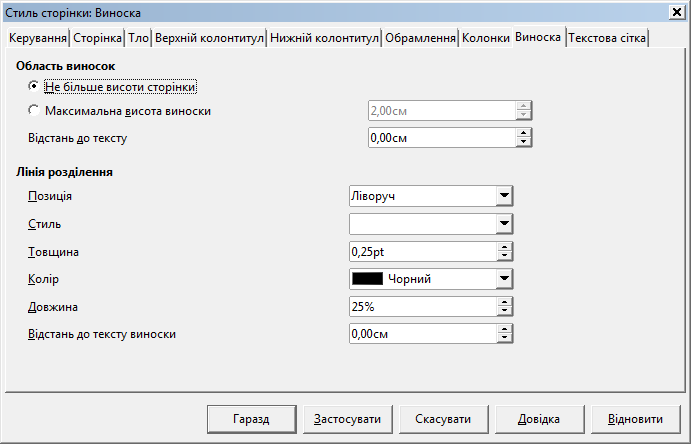Open the Позиція dropdown list

[x=504, y=196]
